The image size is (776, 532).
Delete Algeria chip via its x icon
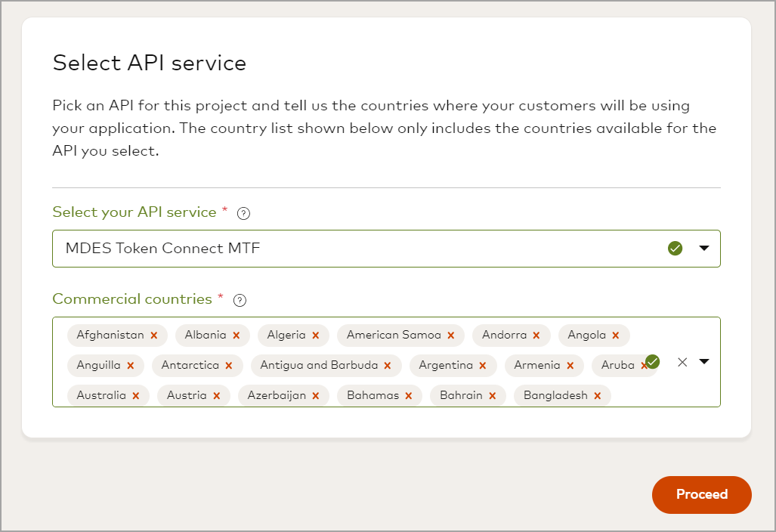click(x=316, y=336)
